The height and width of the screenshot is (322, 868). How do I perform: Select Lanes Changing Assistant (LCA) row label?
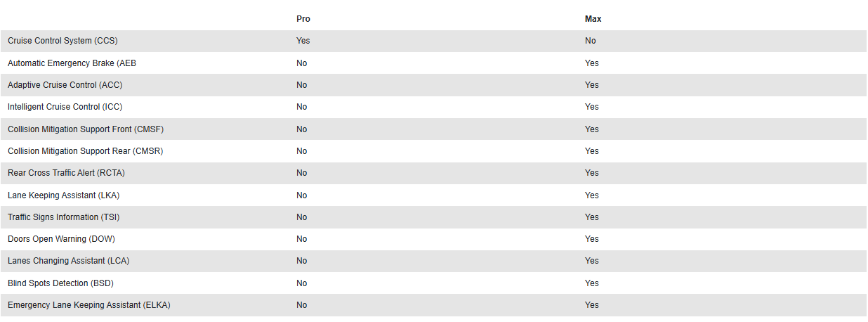click(x=68, y=261)
